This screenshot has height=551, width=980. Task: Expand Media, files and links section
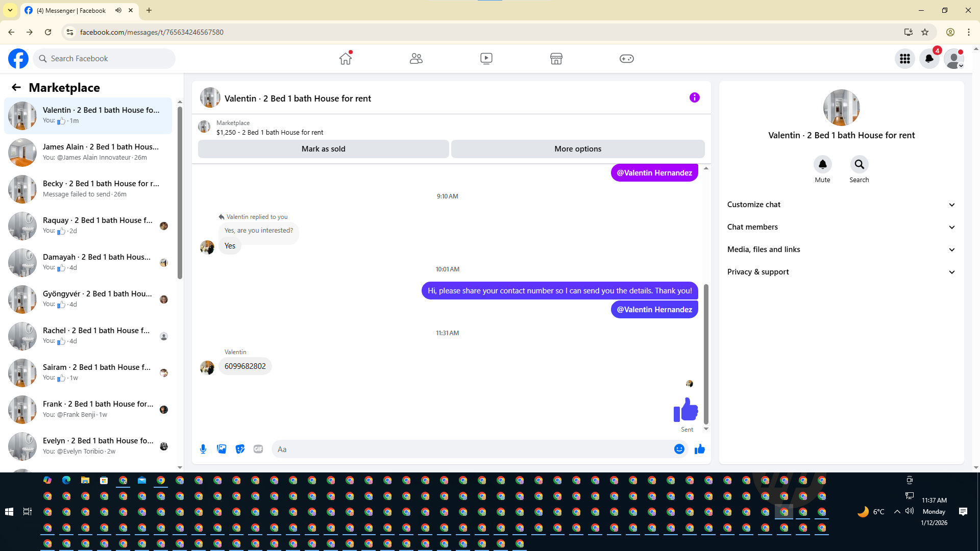(x=841, y=249)
